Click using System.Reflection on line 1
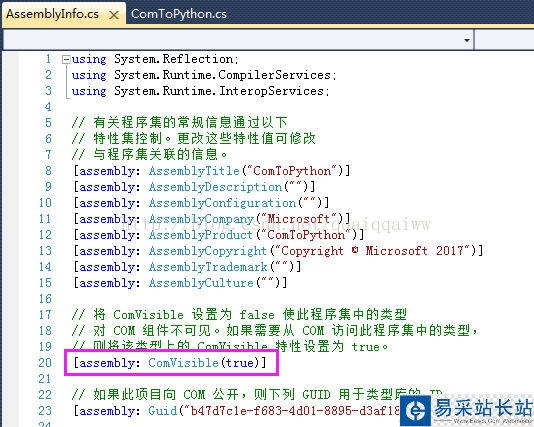 click(155, 59)
